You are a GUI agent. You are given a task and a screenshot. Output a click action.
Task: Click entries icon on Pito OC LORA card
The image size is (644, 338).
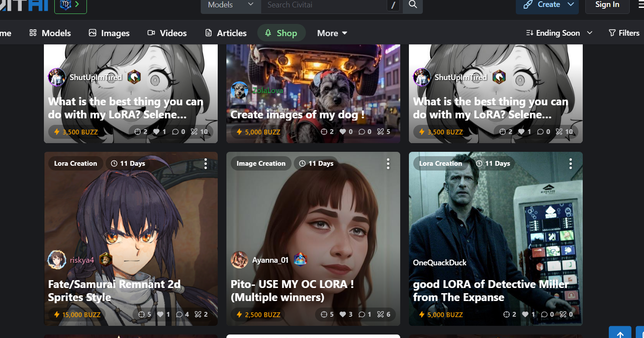[381, 315]
